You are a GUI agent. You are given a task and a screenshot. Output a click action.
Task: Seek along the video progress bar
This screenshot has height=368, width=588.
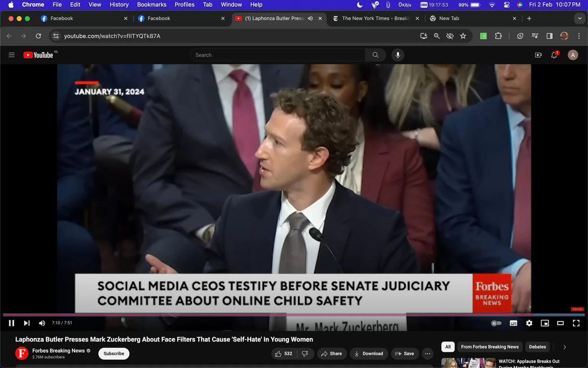pyautogui.click(x=294, y=315)
